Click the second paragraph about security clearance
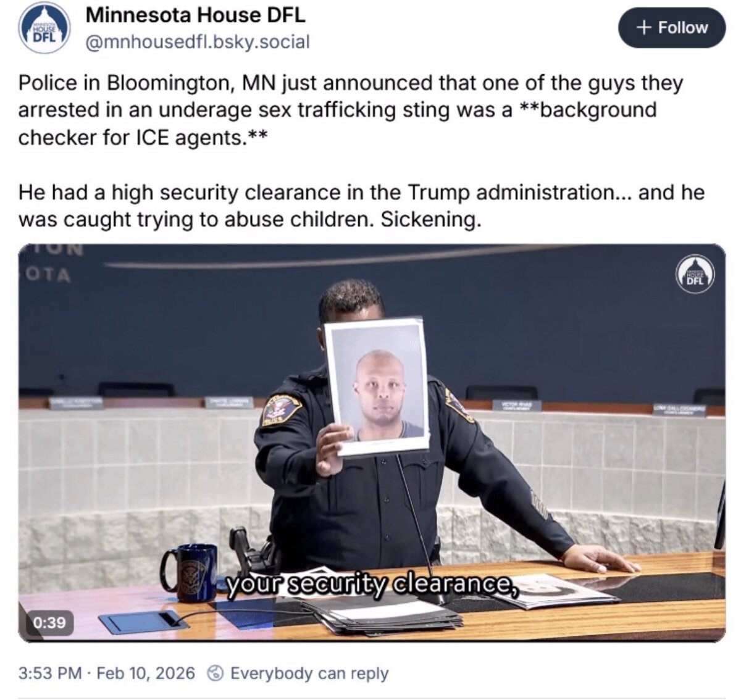 361,206
